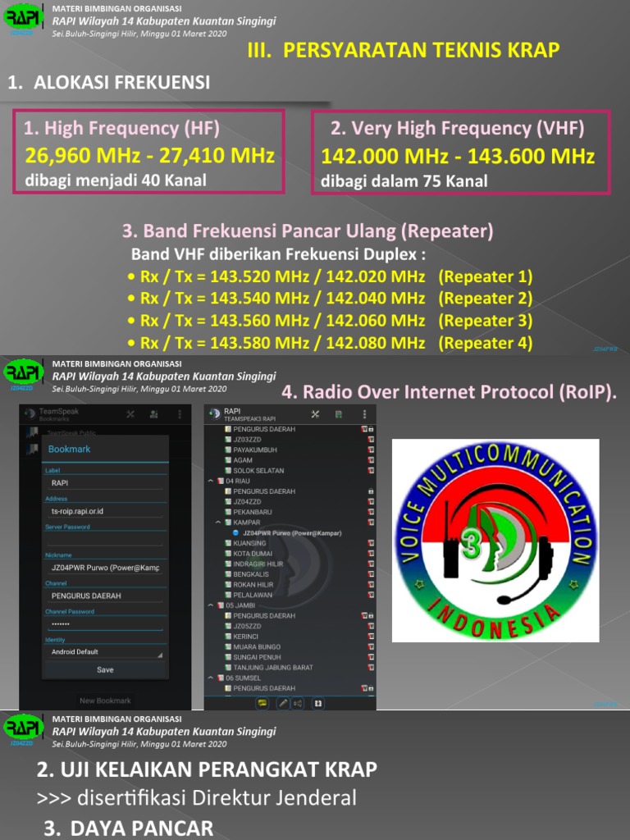The height and width of the screenshot is (840, 630).
Task: Click the Very High Frequency (VHF) allocation box
Action: (x=461, y=152)
